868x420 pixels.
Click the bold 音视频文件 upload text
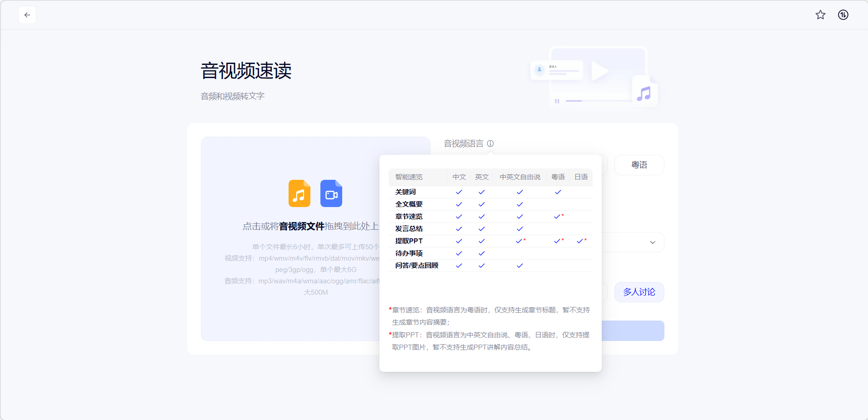[302, 226]
